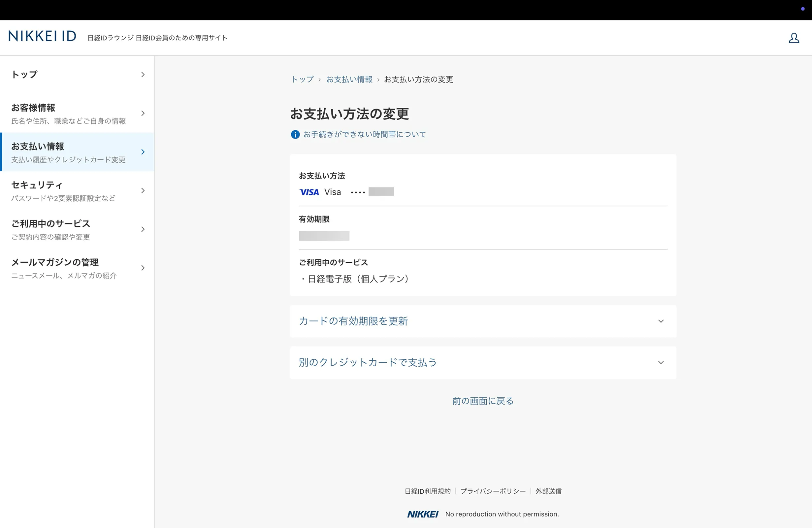812x528 pixels.
Task: Click パスワードや2要素認証設定など subtitle
Action: pos(63,198)
